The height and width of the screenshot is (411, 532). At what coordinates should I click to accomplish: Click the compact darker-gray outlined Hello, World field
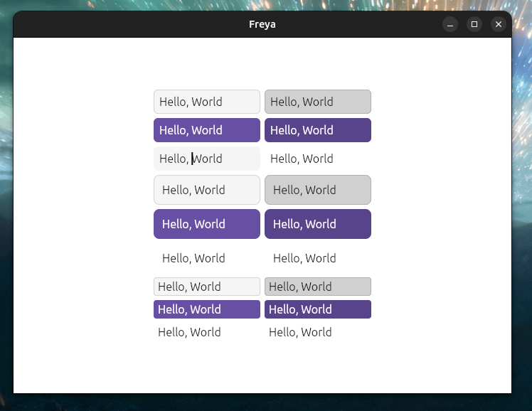[318, 287]
